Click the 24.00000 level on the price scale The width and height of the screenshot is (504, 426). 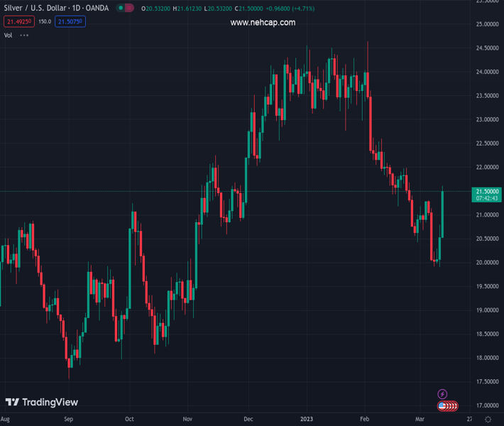tap(486, 72)
